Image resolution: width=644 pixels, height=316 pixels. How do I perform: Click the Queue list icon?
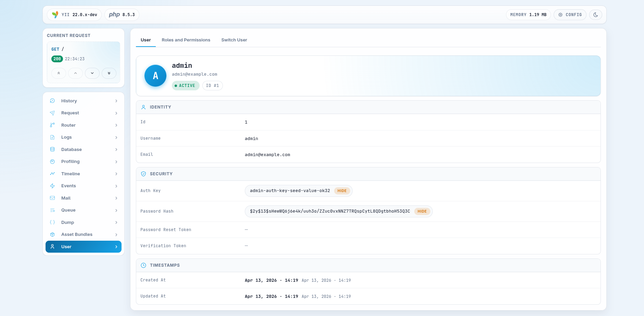pyautogui.click(x=52, y=210)
